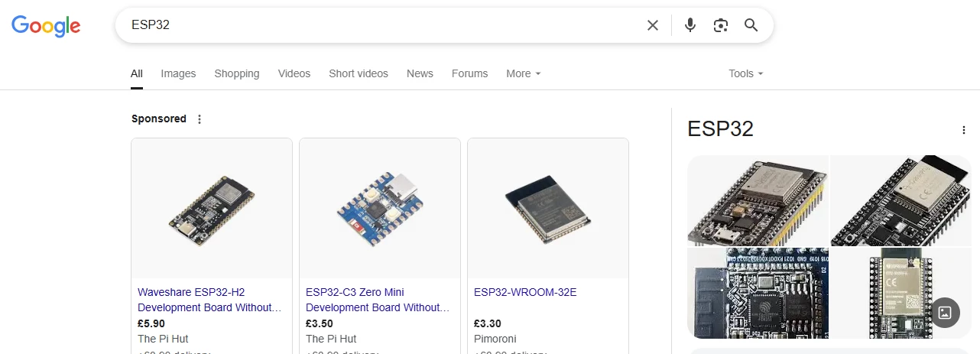This screenshot has height=354, width=980.
Task: Switch to the Images tab
Action: tap(178, 73)
